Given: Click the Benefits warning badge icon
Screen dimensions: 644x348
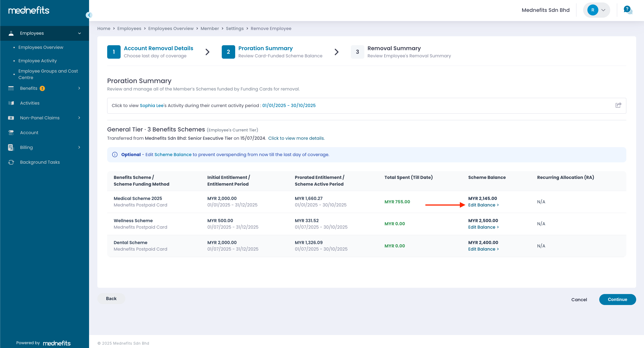Looking at the screenshot, I should point(42,88).
